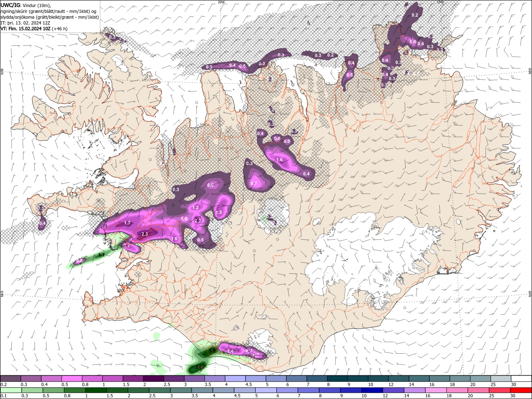Click the 1.5–2 swatch in upper snow legend
This screenshot has width=532, height=399.
click(133, 379)
